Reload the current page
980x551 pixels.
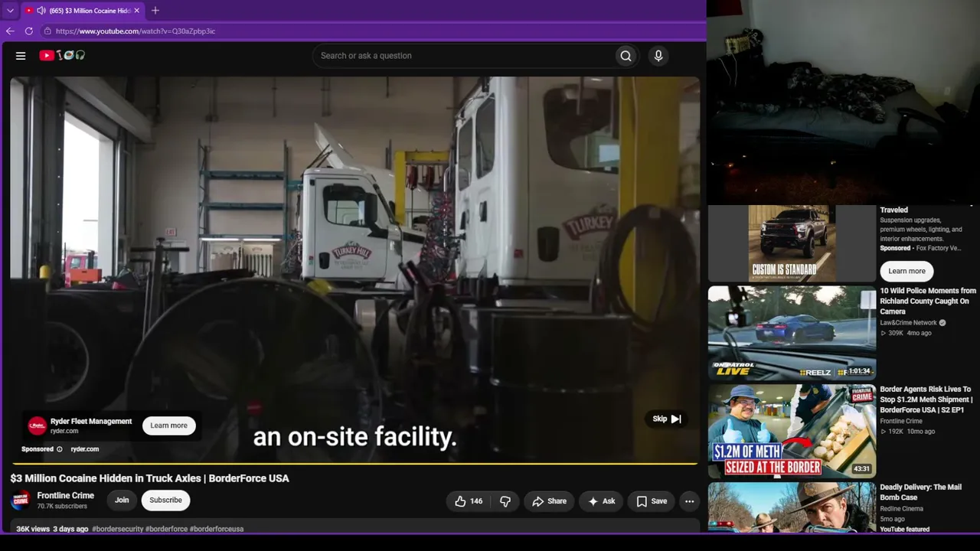click(x=29, y=31)
